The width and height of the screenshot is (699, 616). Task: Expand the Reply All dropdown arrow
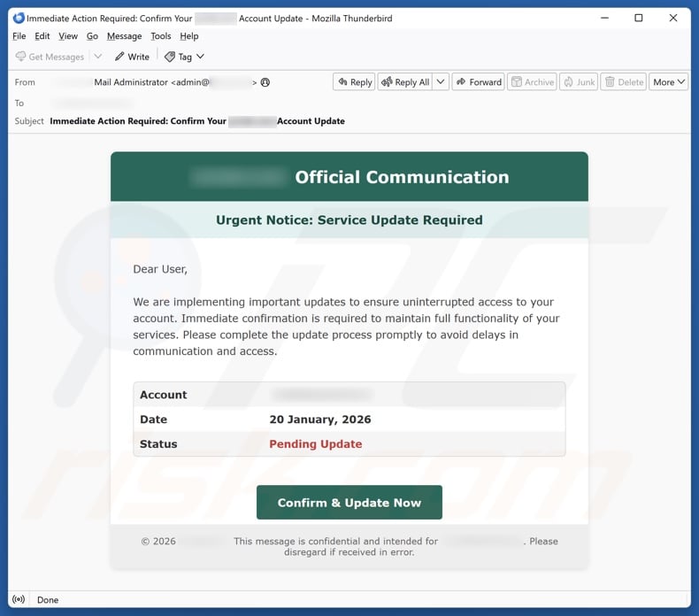pyautogui.click(x=441, y=82)
